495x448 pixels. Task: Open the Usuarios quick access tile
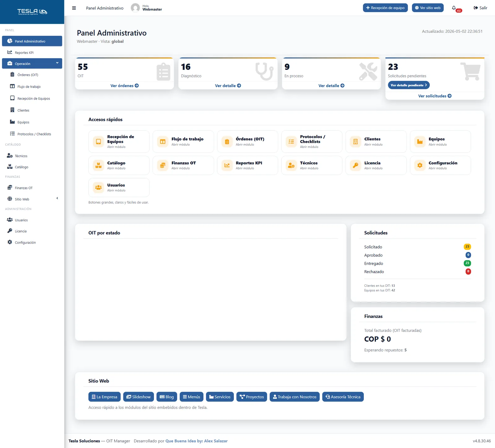119,187
